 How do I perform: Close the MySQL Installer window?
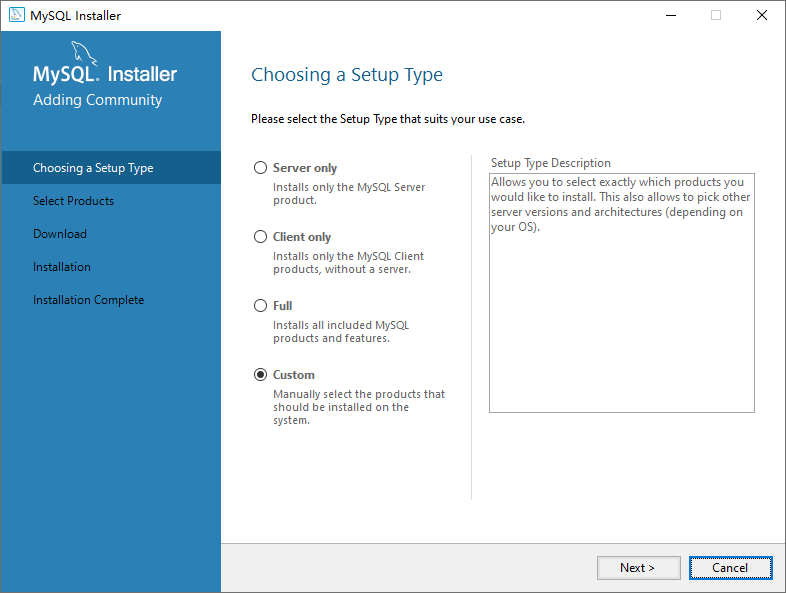click(762, 15)
